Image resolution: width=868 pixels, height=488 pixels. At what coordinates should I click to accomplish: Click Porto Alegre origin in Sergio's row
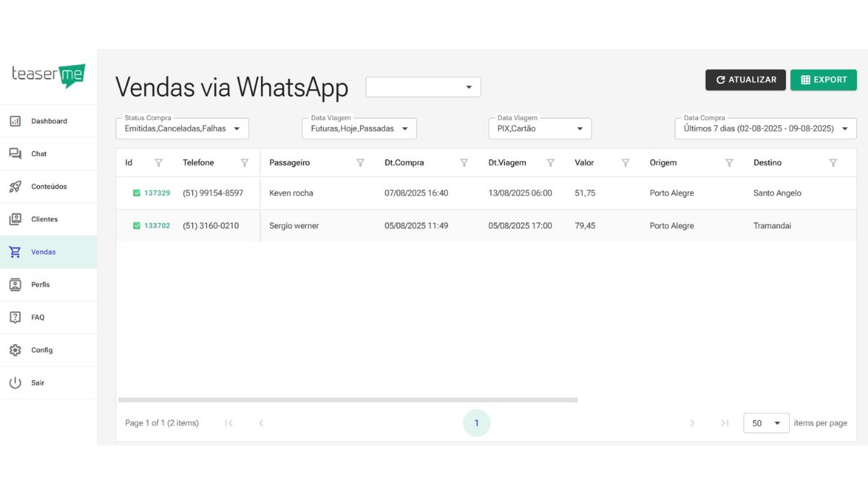(672, 226)
